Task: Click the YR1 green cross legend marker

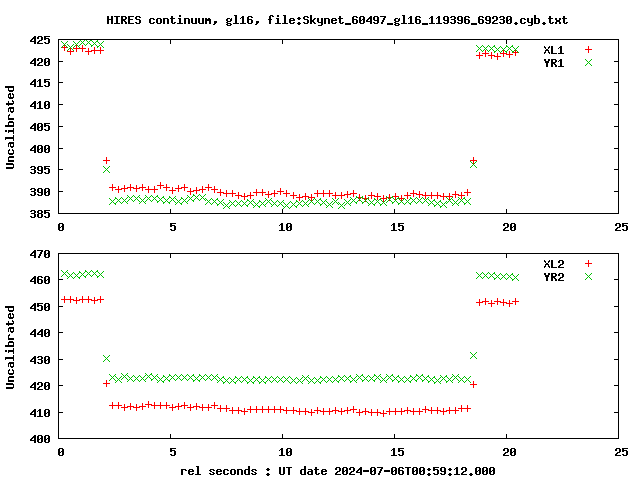Action: coord(588,62)
